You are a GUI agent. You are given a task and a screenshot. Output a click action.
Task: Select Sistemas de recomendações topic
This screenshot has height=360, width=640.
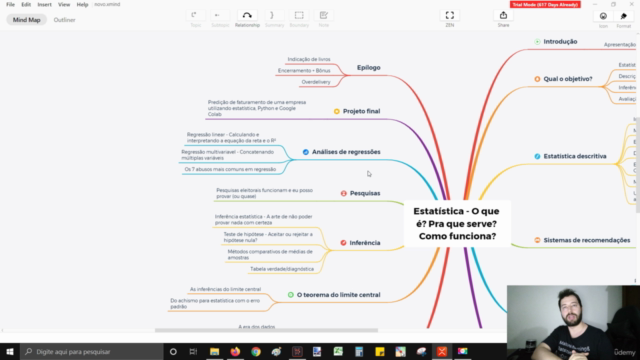tap(587, 240)
